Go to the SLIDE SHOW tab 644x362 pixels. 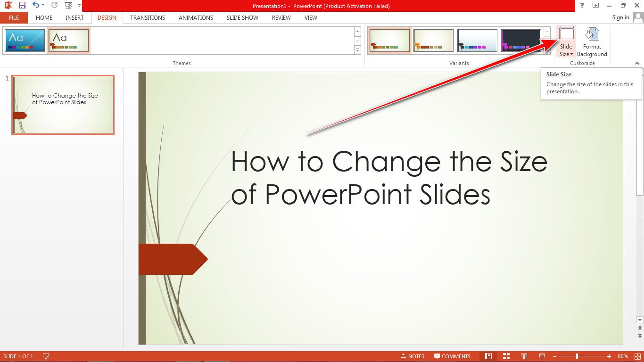coord(242,18)
